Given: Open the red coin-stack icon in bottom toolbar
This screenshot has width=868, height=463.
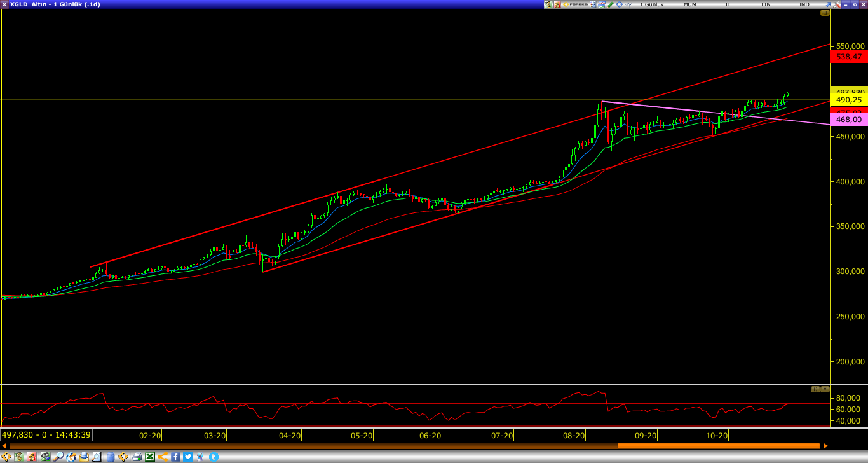Looking at the screenshot, I should [x=32, y=457].
